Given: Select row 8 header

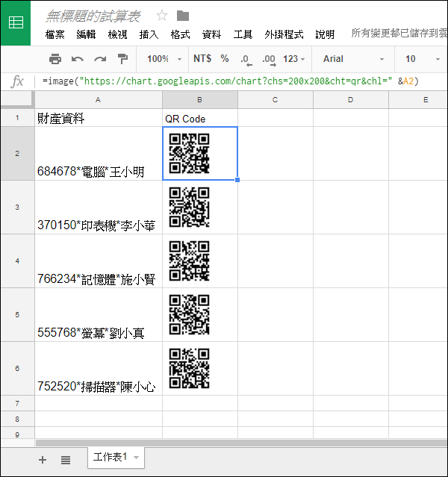Looking at the screenshot, I should point(17,419).
